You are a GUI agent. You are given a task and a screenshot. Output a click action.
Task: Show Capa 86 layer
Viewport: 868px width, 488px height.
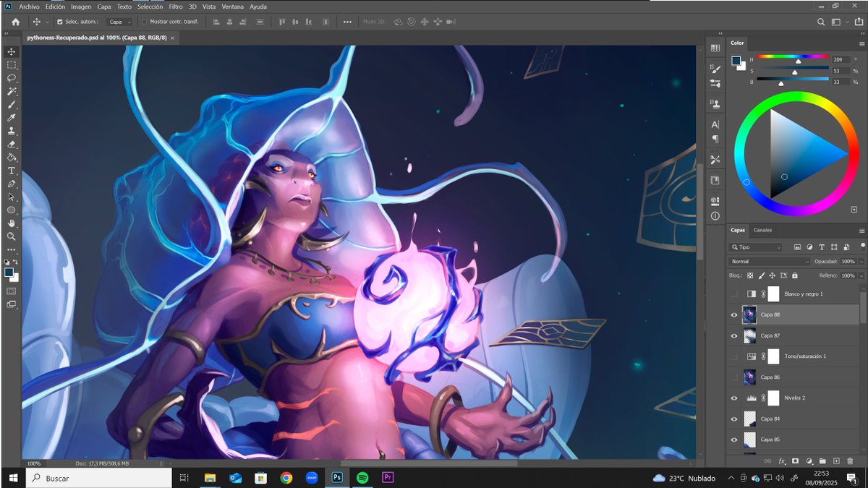pyautogui.click(x=734, y=377)
